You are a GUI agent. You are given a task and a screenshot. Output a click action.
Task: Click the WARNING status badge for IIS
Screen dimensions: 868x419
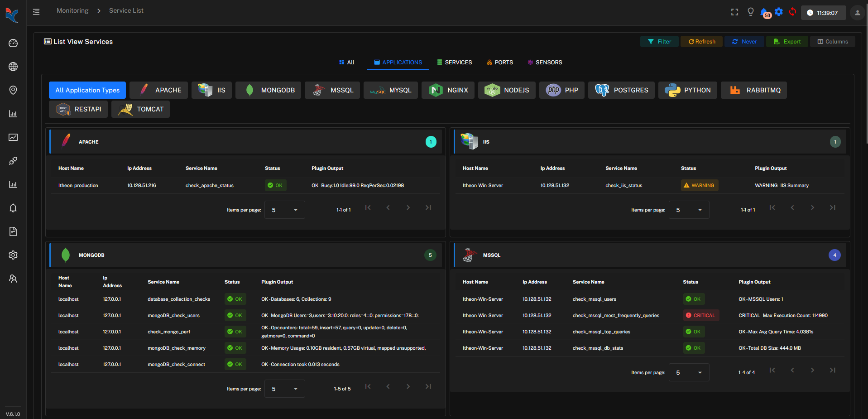[x=700, y=185]
